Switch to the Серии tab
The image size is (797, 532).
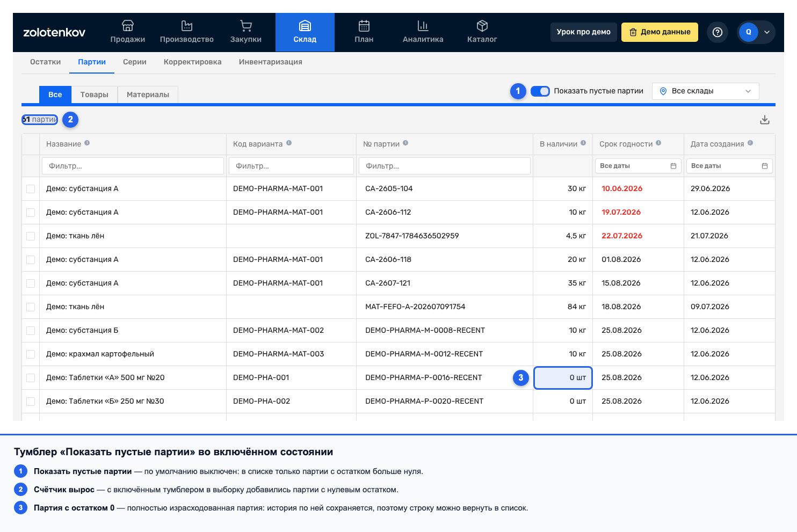click(x=135, y=62)
